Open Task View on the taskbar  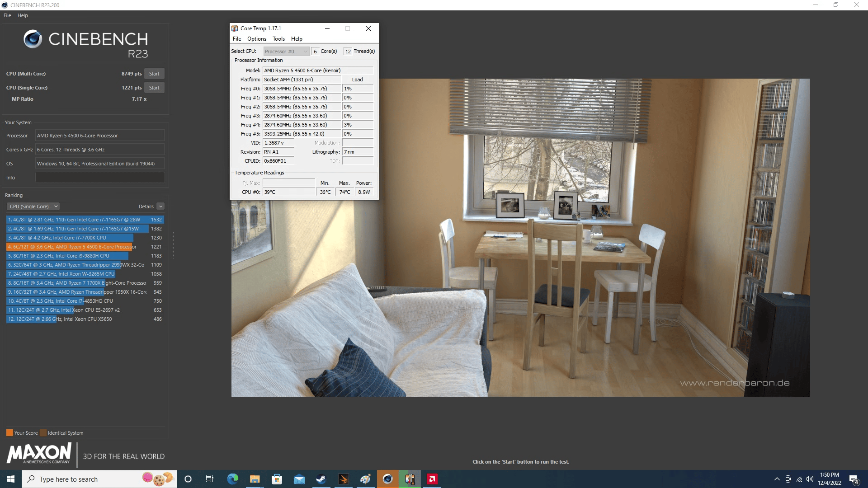[x=210, y=479]
